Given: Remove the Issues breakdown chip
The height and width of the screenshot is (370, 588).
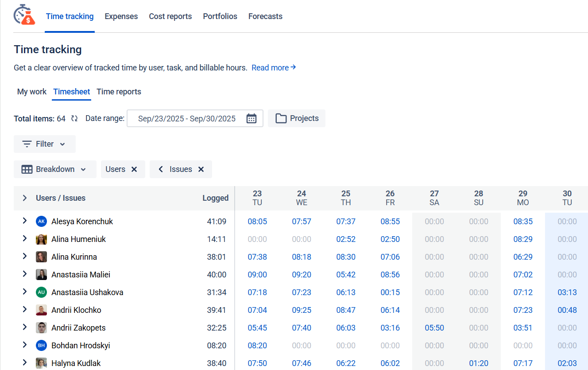Looking at the screenshot, I should pos(201,169).
